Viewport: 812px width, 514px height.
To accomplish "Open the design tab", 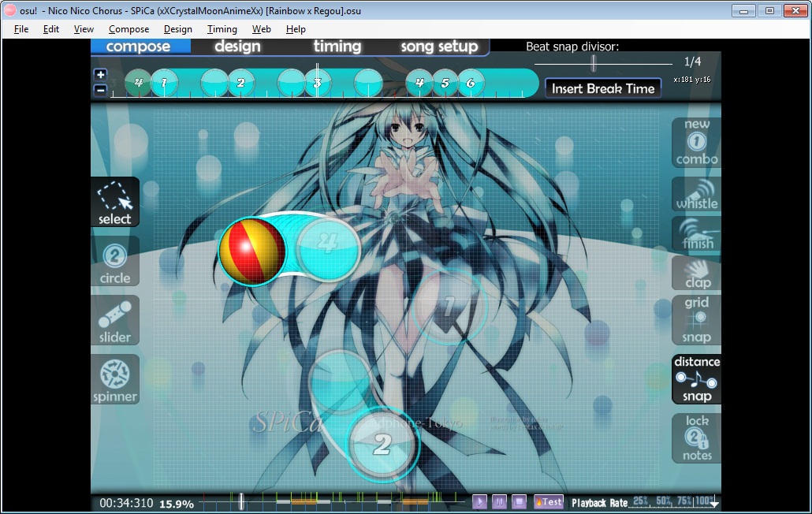I will (x=238, y=46).
